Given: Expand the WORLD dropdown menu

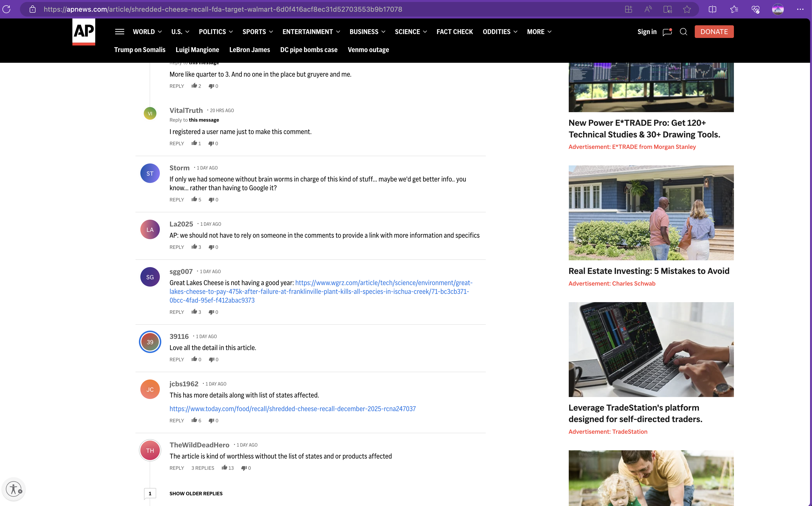Looking at the screenshot, I should pyautogui.click(x=147, y=32).
